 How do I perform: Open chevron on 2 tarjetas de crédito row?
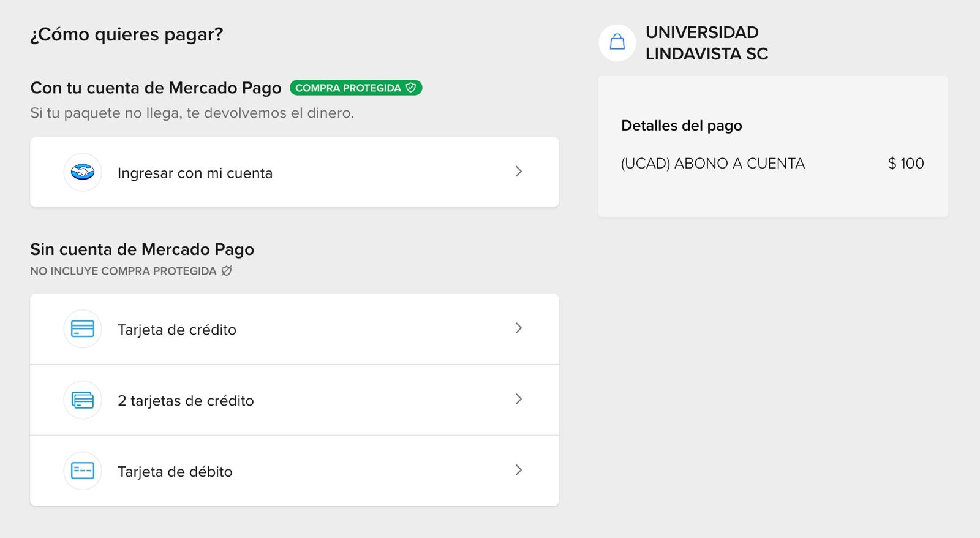pyautogui.click(x=519, y=400)
